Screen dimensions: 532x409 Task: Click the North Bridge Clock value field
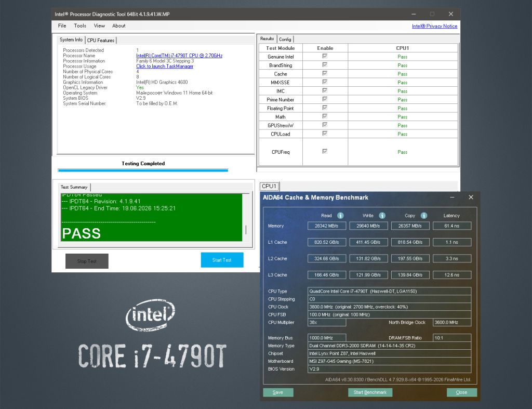(x=452, y=322)
